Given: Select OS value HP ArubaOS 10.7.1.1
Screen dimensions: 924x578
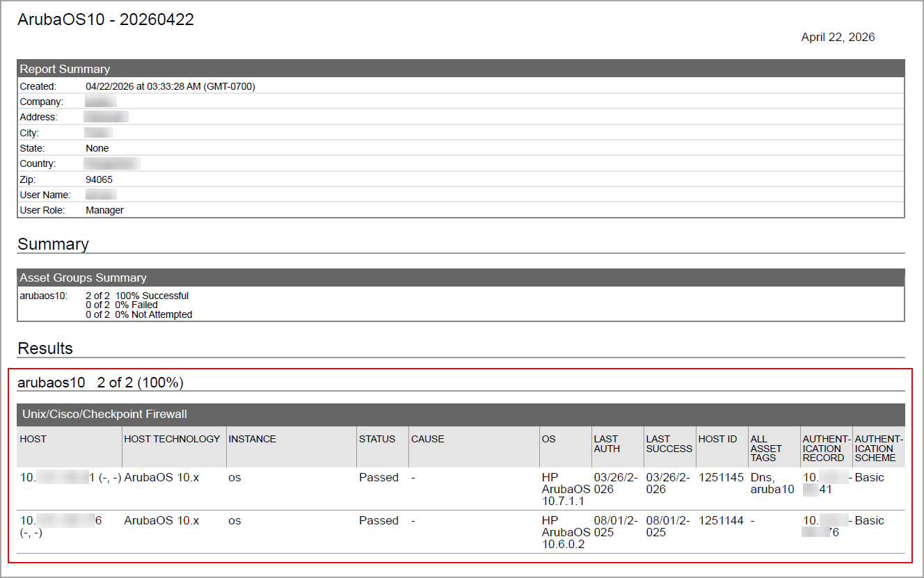Looking at the screenshot, I should pos(566,489).
